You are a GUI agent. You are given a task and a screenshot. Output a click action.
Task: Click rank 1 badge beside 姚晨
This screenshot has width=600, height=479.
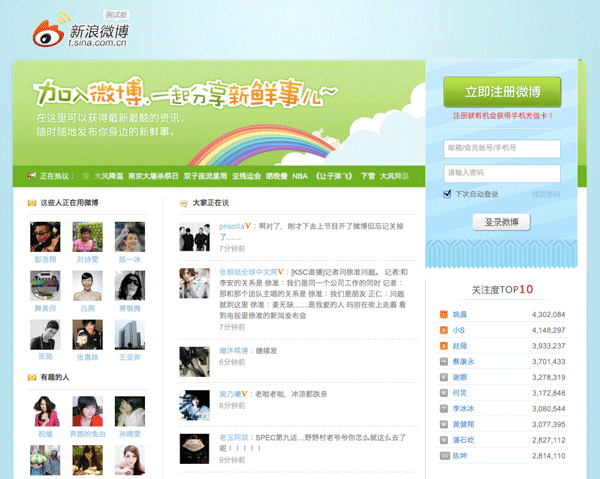pos(444,314)
